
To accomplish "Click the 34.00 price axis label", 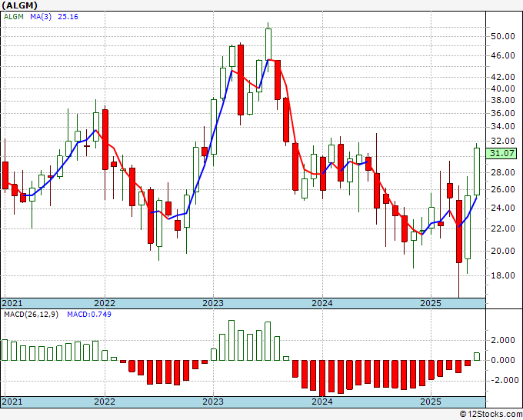I will (x=503, y=126).
